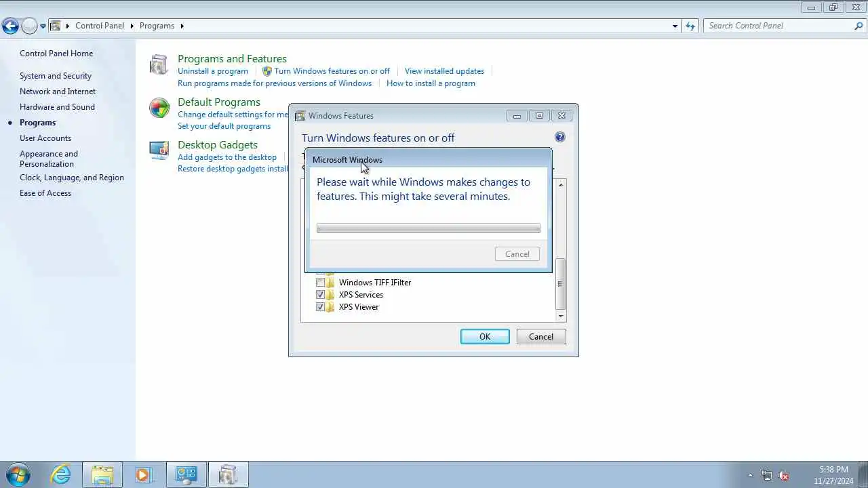This screenshot has width=868, height=488.
Task: Uncheck the XPS Viewer checkbox
Action: click(x=320, y=307)
